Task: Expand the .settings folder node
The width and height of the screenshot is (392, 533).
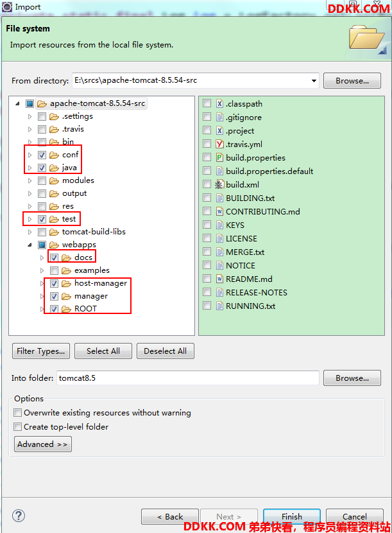Action: pos(30,117)
